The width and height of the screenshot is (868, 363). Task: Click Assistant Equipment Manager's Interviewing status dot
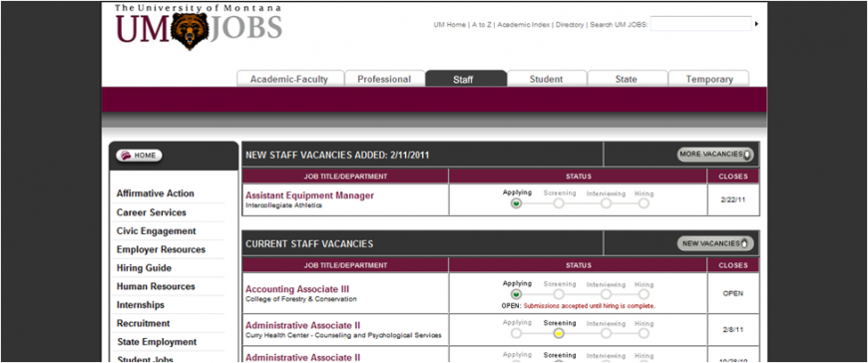(607, 203)
